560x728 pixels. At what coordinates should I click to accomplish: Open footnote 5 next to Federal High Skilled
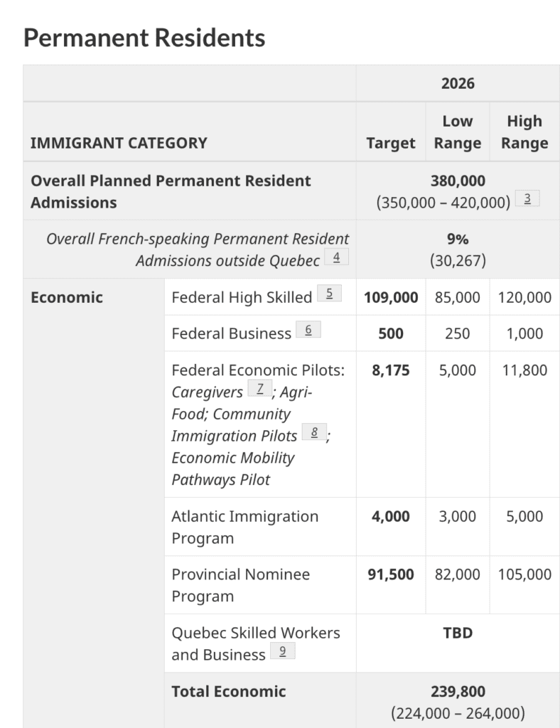pyautogui.click(x=329, y=294)
